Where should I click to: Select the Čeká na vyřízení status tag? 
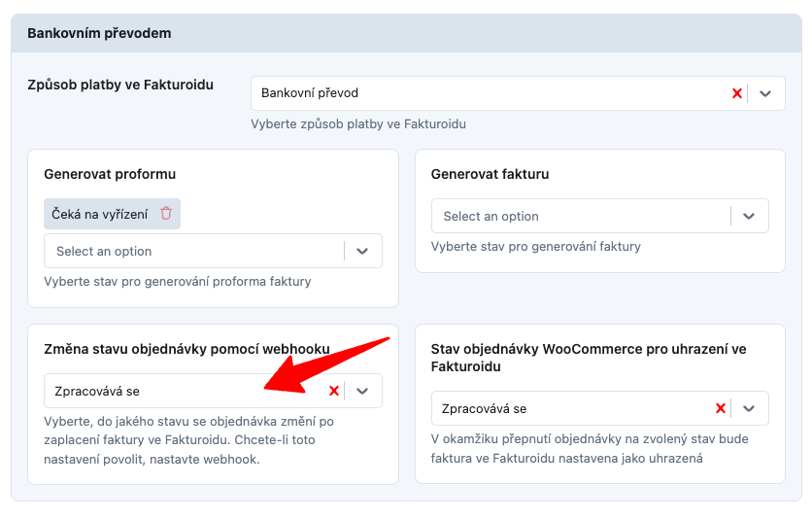pos(100,214)
